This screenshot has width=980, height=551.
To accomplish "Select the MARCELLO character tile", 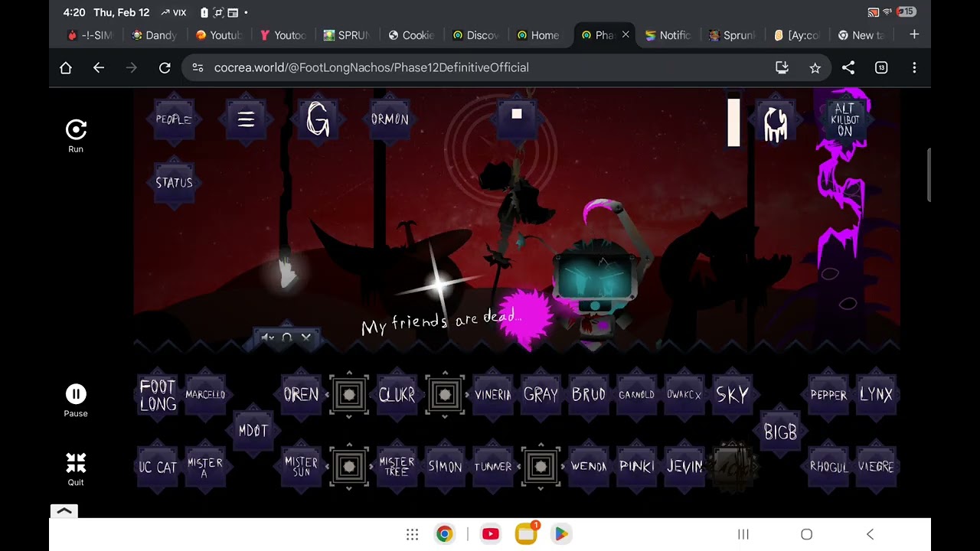I will tap(205, 395).
